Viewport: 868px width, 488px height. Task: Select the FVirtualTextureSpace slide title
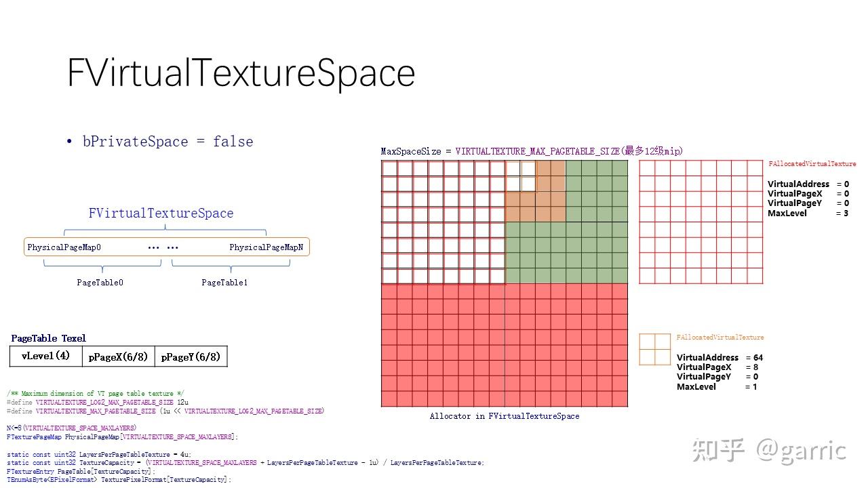(x=241, y=73)
